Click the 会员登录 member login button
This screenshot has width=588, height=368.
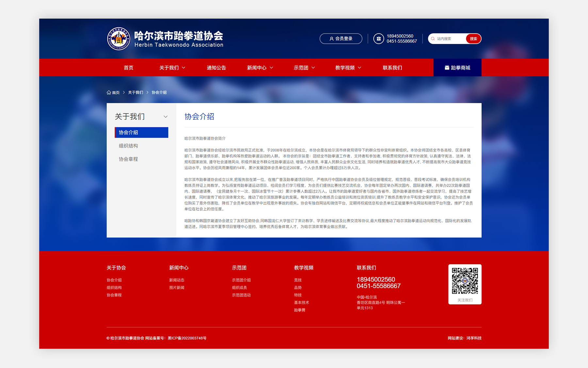(x=341, y=38)
